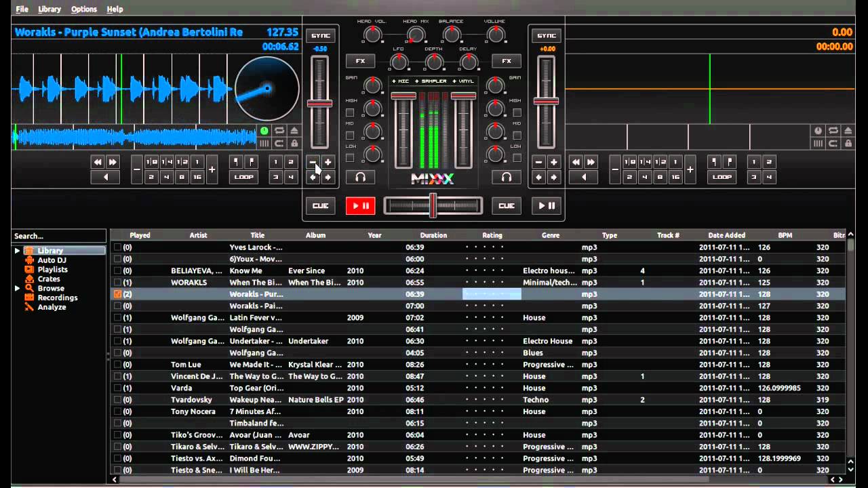Toggle the right deck repeat icon

tap(833, 131)
